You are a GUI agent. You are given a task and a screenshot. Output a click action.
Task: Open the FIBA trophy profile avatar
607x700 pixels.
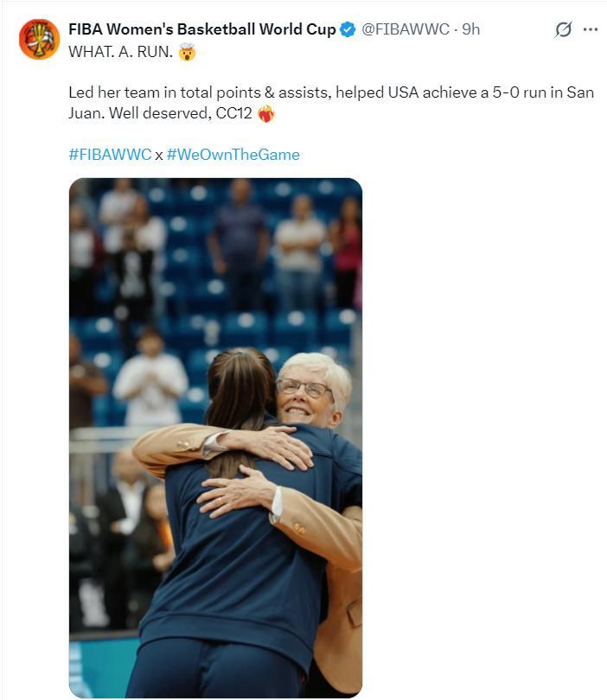39,39
